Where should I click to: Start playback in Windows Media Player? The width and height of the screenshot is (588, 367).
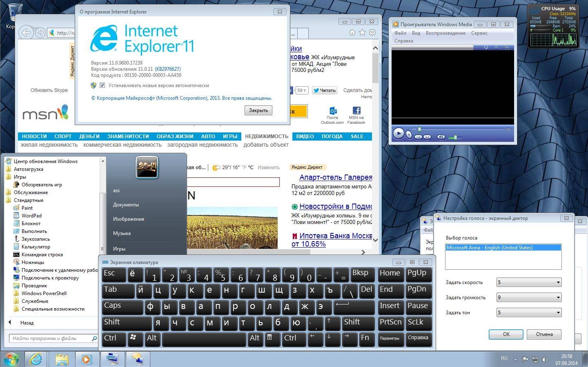[x=399, y=134]
